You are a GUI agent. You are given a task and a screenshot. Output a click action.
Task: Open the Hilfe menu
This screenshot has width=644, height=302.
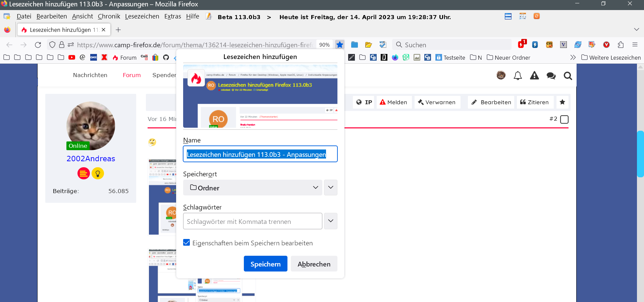pos(193,16)
